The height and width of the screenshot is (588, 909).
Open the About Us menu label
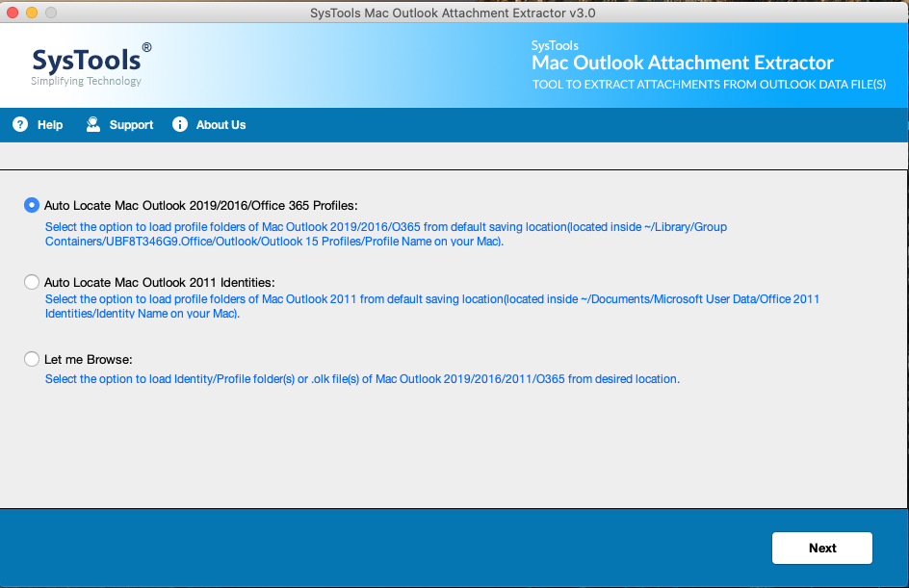(x=221, y=125)
